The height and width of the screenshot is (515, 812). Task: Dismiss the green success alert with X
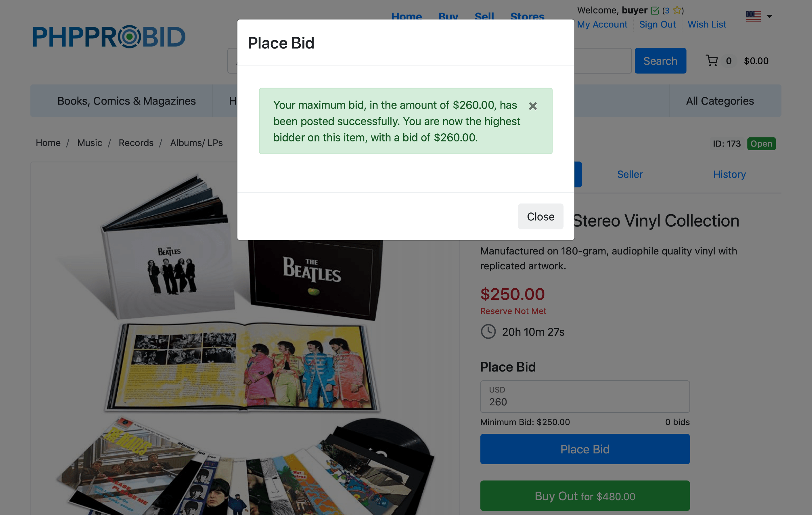[x=533, y=106]
